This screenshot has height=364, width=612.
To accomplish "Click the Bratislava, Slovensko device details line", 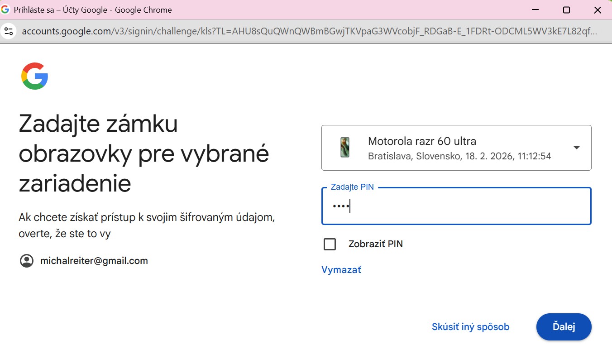I will pyautogui.click(x=459, y=157).
